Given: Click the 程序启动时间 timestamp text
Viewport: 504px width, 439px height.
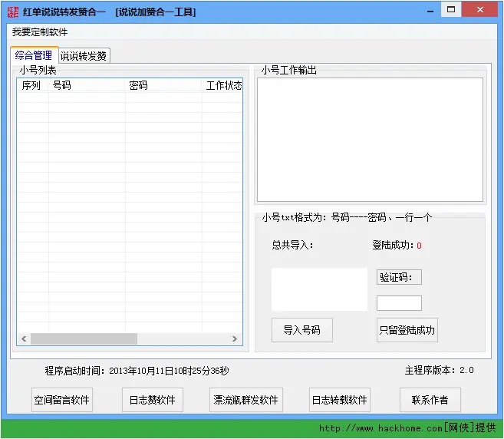Looking at the screenshot, I should (137, 371).
